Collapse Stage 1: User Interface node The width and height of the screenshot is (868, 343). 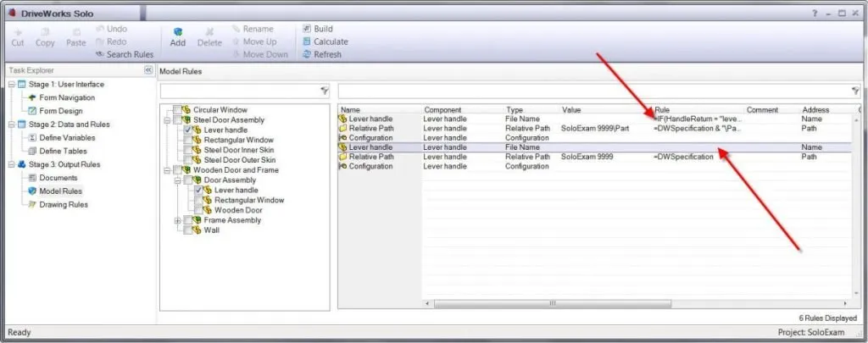(x=11, y=84)
